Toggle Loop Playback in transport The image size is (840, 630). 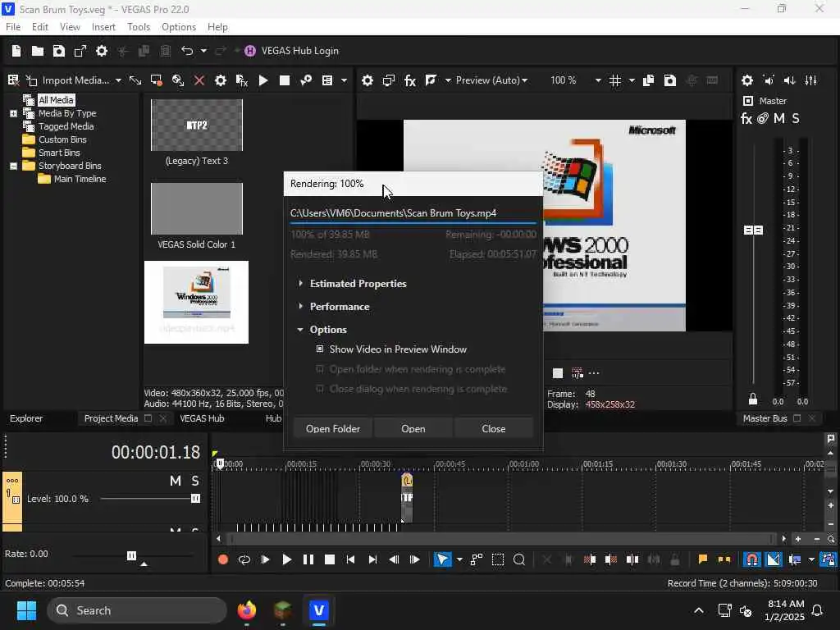pos(244,559)
